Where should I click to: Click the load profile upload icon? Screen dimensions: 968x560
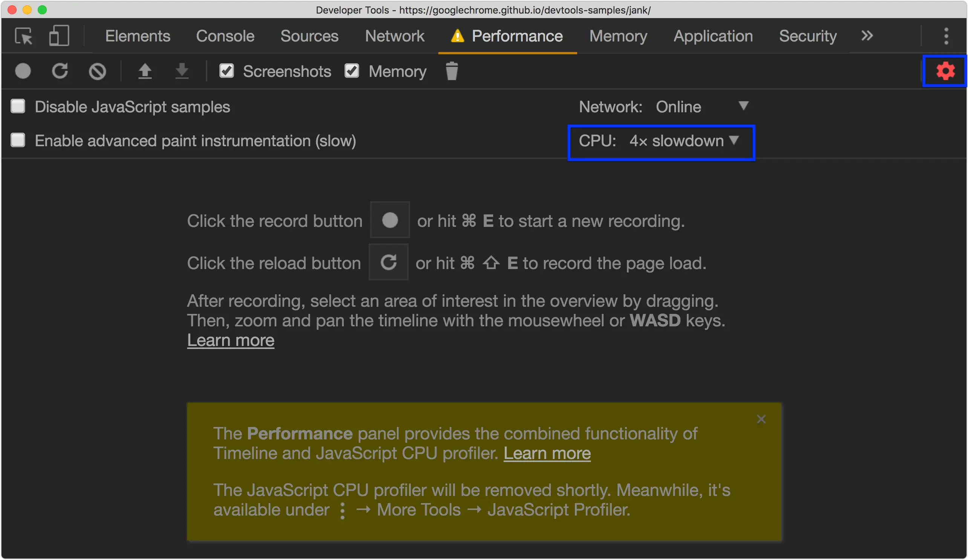145,72
